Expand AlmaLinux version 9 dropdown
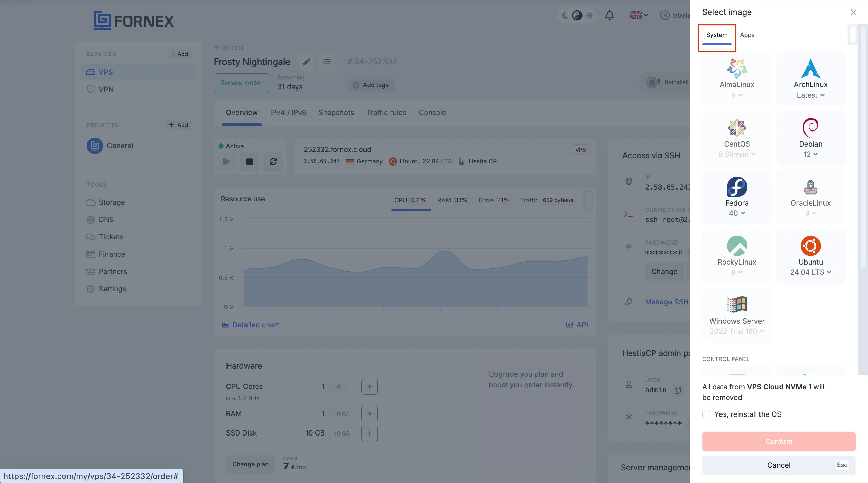The image size is (868, 483). pos(737,95)
